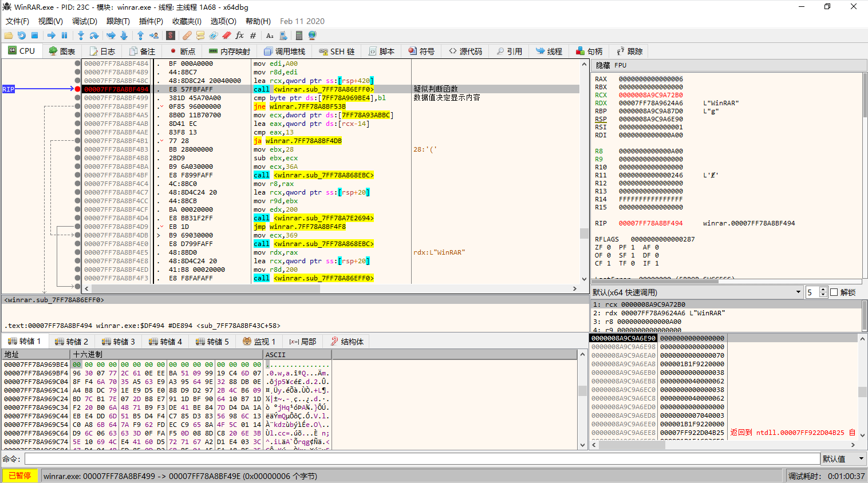Click the 已暂停 status label
This screenshot has width=868, height=483.
(20, 476)
